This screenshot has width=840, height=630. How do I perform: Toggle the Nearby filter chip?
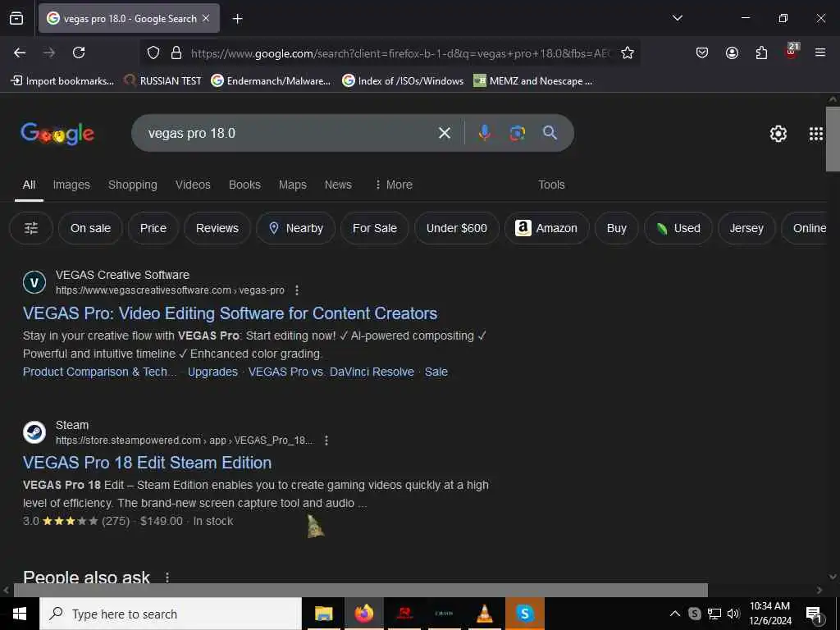click(x=295, y=228)
